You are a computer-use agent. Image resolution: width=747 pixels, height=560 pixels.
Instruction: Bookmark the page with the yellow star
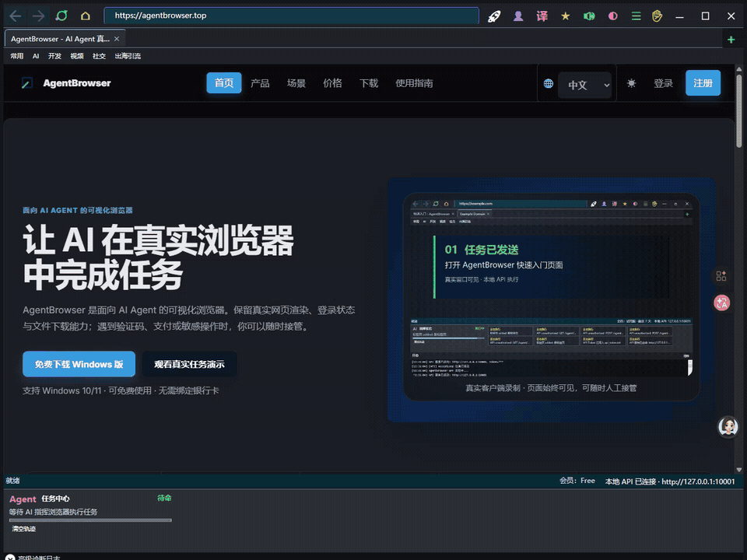566,16
